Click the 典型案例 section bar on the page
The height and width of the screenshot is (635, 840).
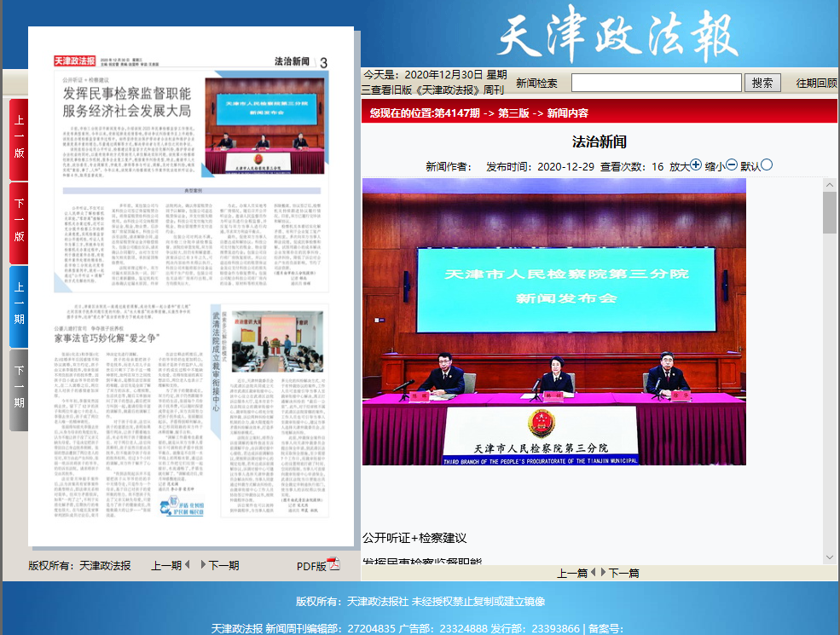[x=192, y=191]
